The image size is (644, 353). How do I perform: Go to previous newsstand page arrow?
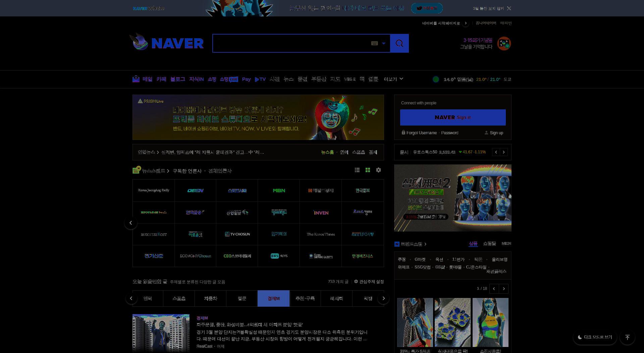[131, 223]
